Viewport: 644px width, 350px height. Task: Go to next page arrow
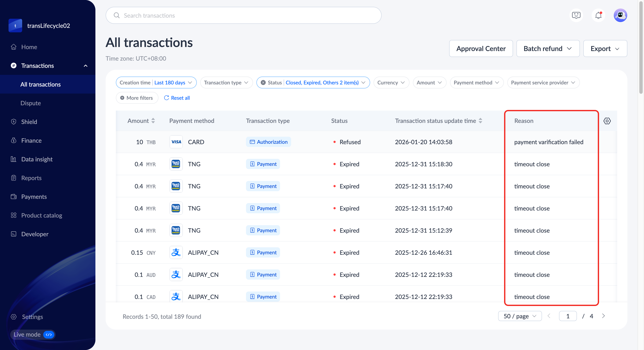[603, 316]
